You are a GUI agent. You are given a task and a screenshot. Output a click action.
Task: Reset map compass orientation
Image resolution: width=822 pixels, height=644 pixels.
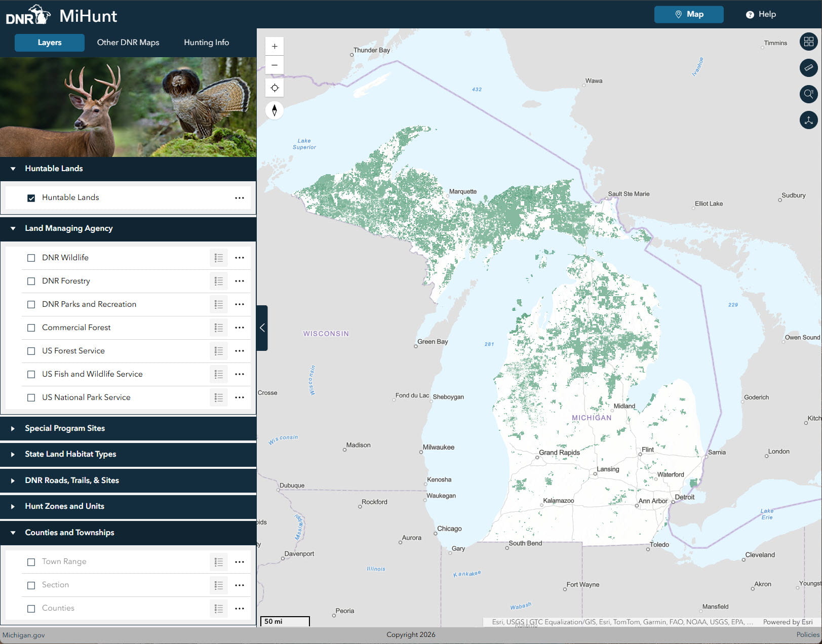tap(275, 110)
